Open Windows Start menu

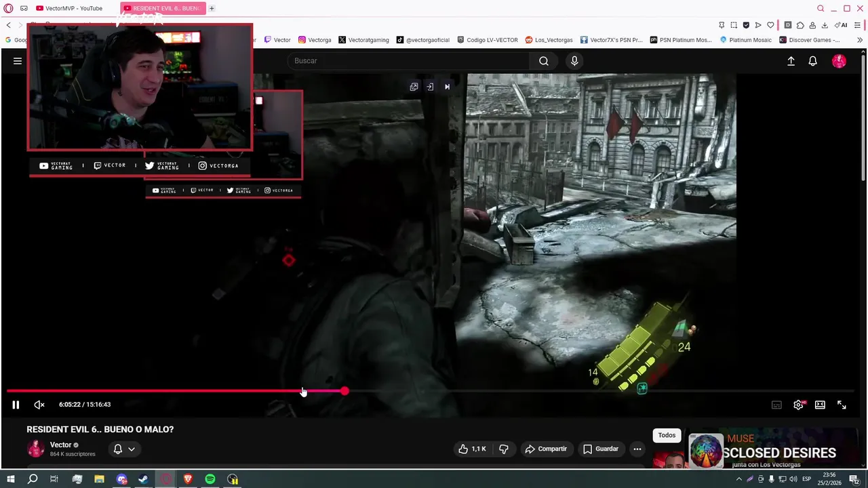10,479
